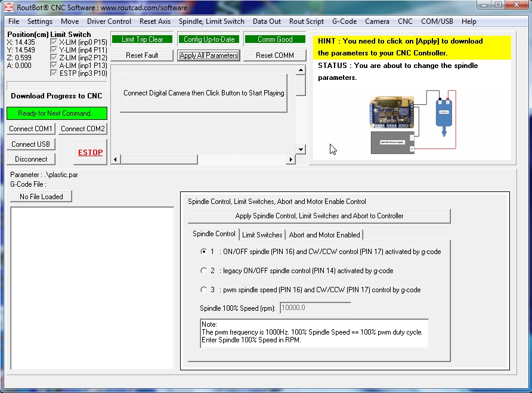
Task: Click the Config Up-to-Date indicator
Action: 209,39
